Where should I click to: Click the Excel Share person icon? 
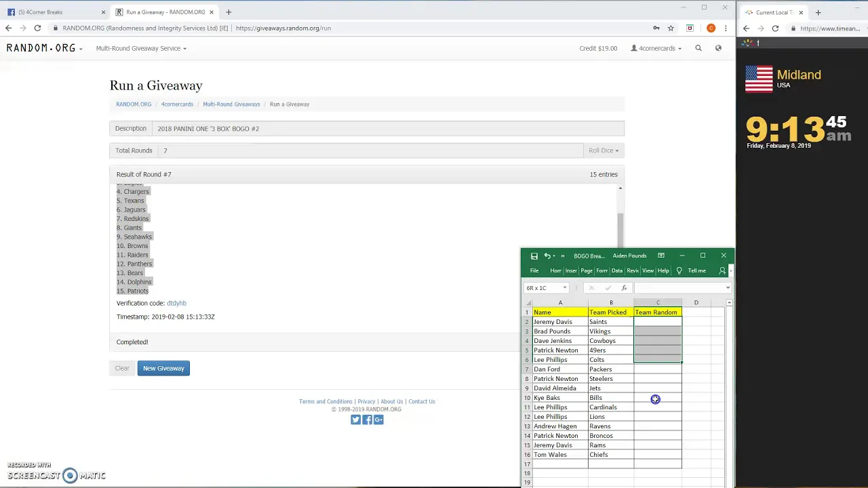(x=722, y=270)
